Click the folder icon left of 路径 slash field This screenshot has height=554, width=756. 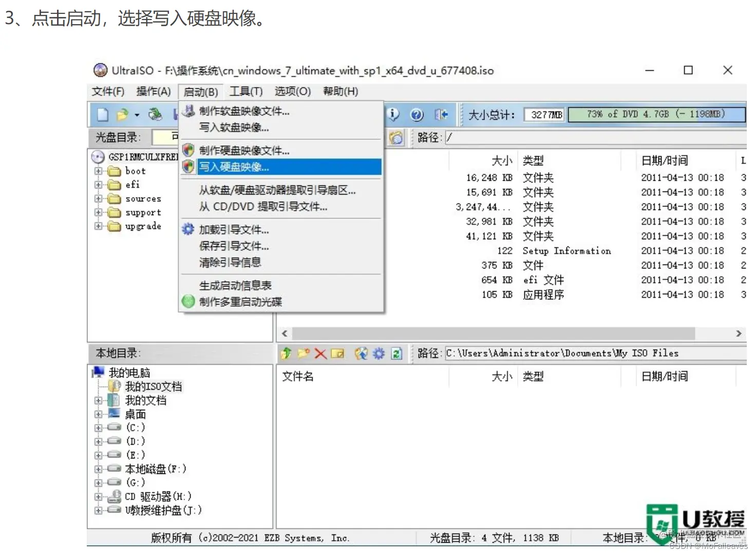point(396,138)
